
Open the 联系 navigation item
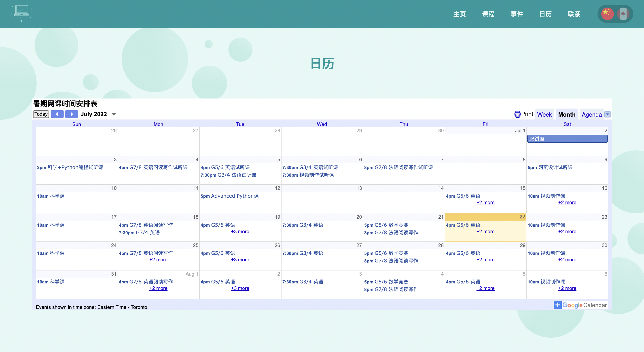[x=574, y=14]
